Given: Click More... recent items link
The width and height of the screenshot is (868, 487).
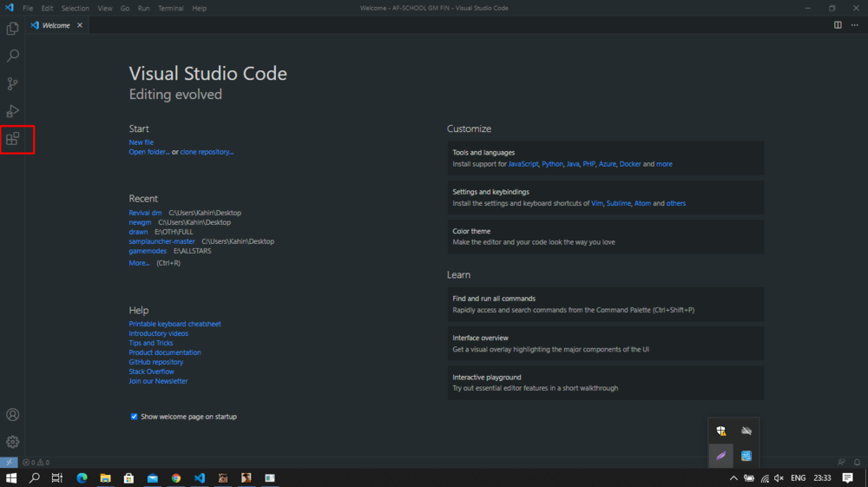Looking at the screenshot, I should coord(139,263).
